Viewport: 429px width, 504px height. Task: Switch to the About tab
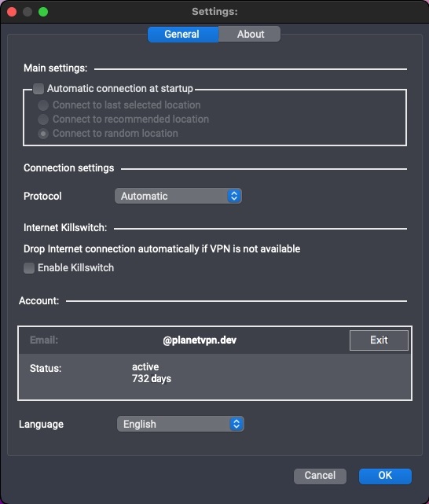(x=250, y=34)
